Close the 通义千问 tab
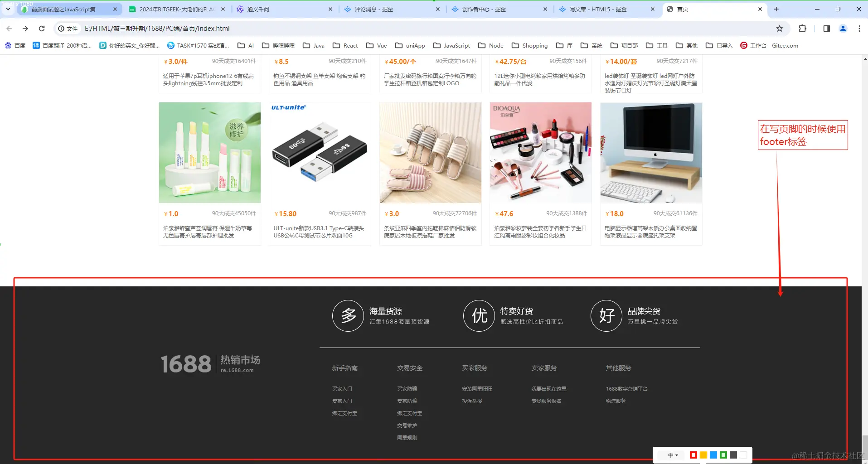 (330, 9)
